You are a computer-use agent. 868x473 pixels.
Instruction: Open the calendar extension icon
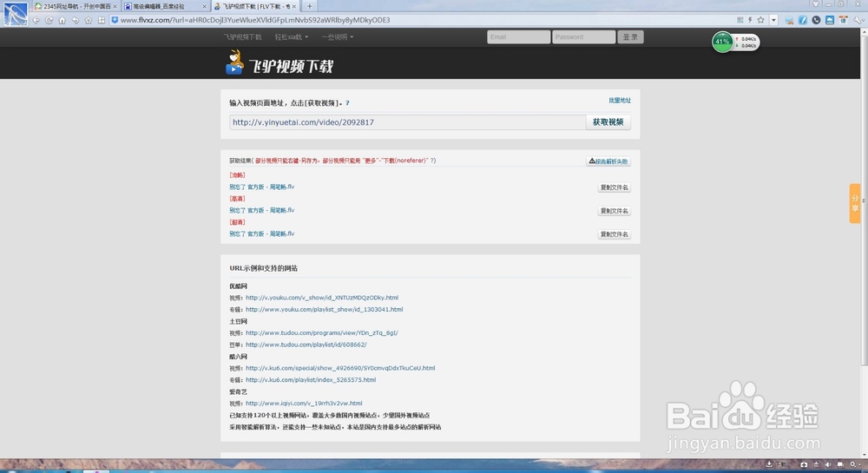coord(843,20)
